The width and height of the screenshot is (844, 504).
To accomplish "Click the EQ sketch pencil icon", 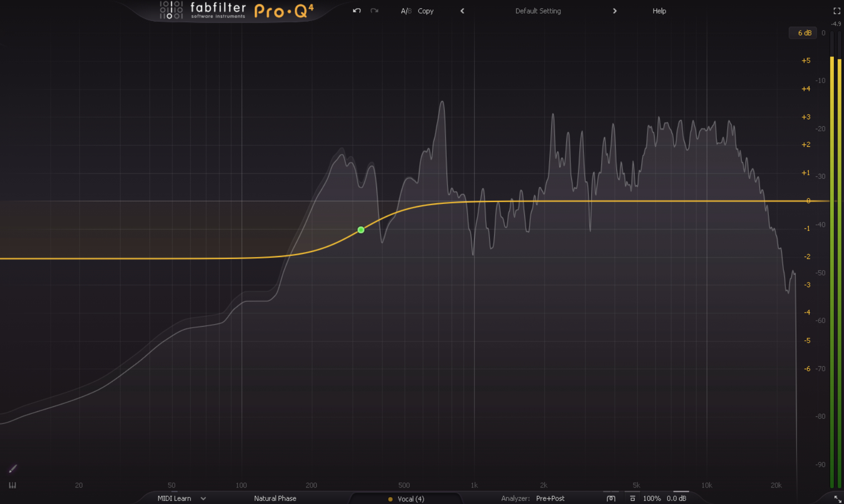I will tap(13, 468).
